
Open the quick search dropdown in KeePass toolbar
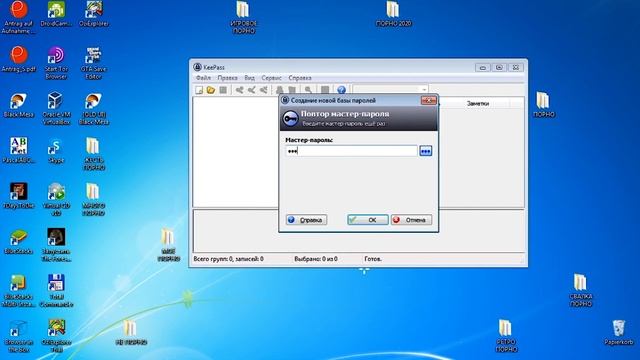point(424,89)
